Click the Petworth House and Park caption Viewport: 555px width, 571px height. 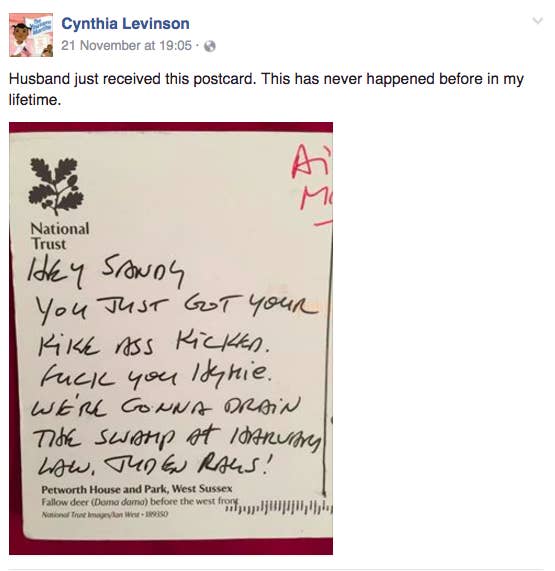(137, 489)
